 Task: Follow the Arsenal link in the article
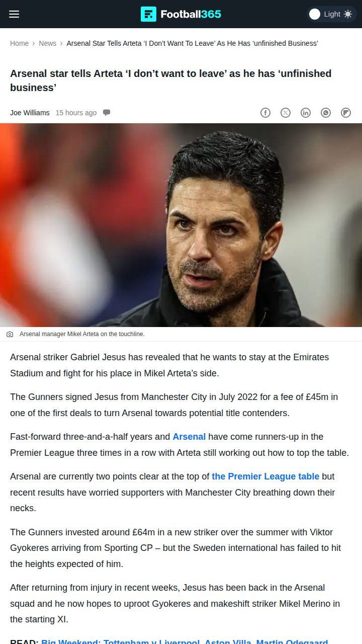pyautogui.click(x=189, y=437)
